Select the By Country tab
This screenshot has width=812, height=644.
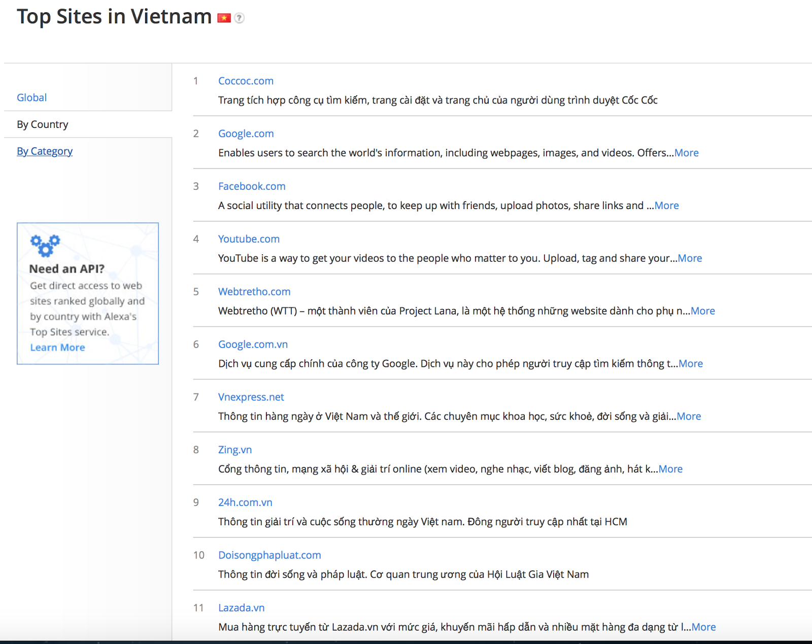coord(42,124)
